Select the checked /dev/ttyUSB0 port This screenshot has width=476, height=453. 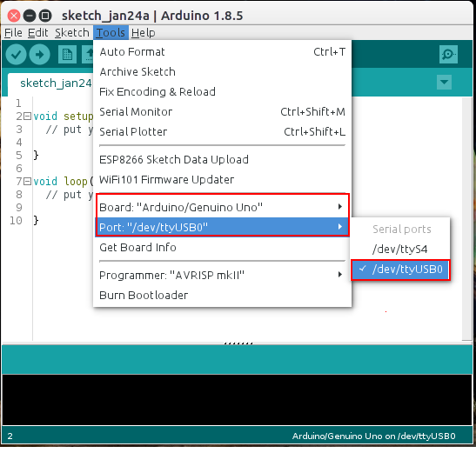pos(399,270)
